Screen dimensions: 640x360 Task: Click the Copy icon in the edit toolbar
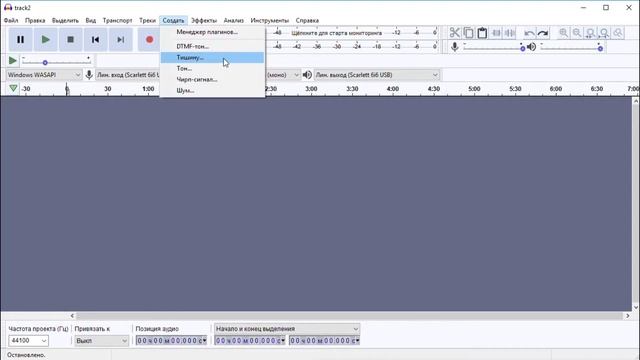[x=469, y=33]
